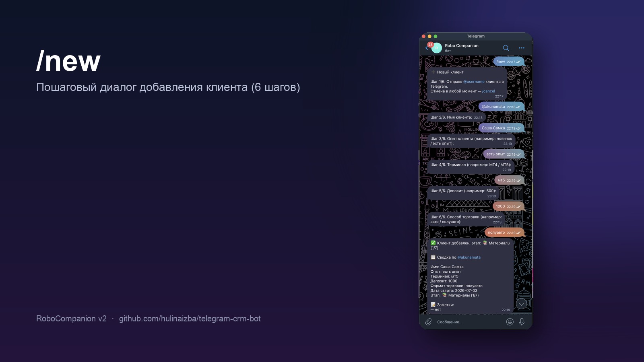Click the 'Шаг 4/6. Терминал' message
This screenshot has height=362, width=644.
[x=471, y=167]
